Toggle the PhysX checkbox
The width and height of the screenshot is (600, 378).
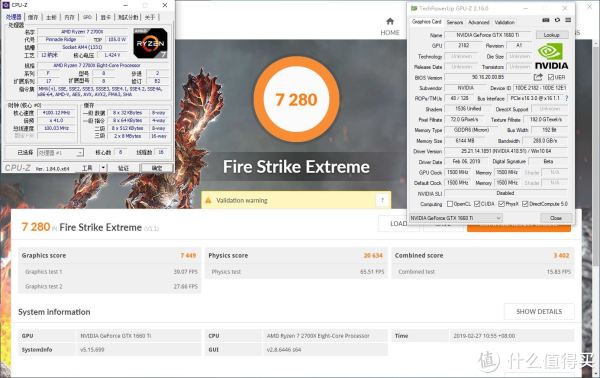tap(501, 204)
